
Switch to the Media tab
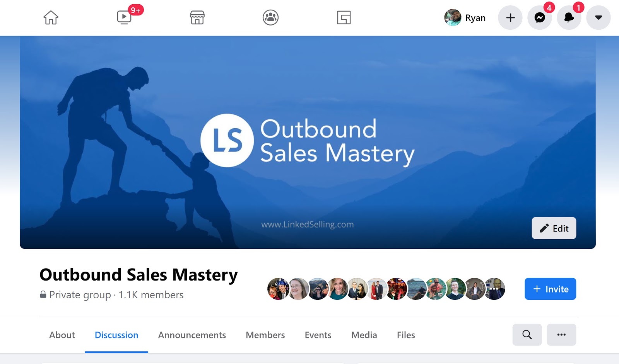(x=364, y=335)
